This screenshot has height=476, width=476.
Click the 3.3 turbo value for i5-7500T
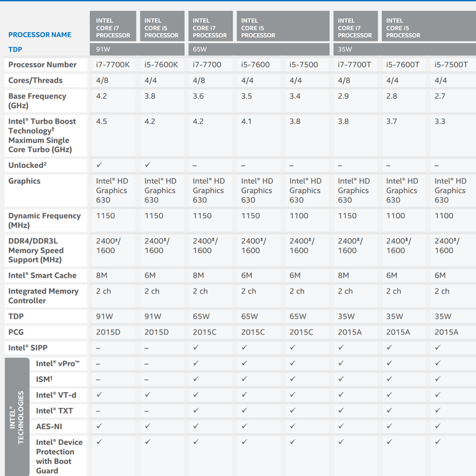click(x=440, y=122)
